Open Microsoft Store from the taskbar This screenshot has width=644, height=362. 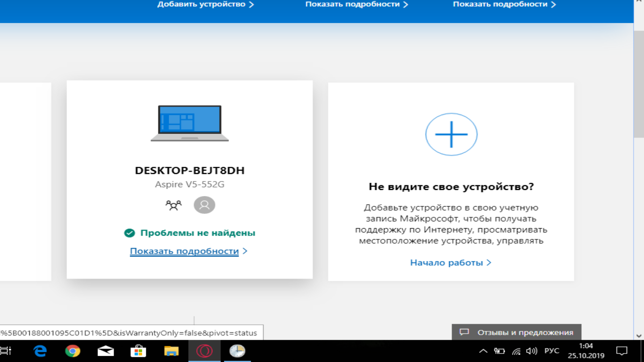tap(138, 351)
